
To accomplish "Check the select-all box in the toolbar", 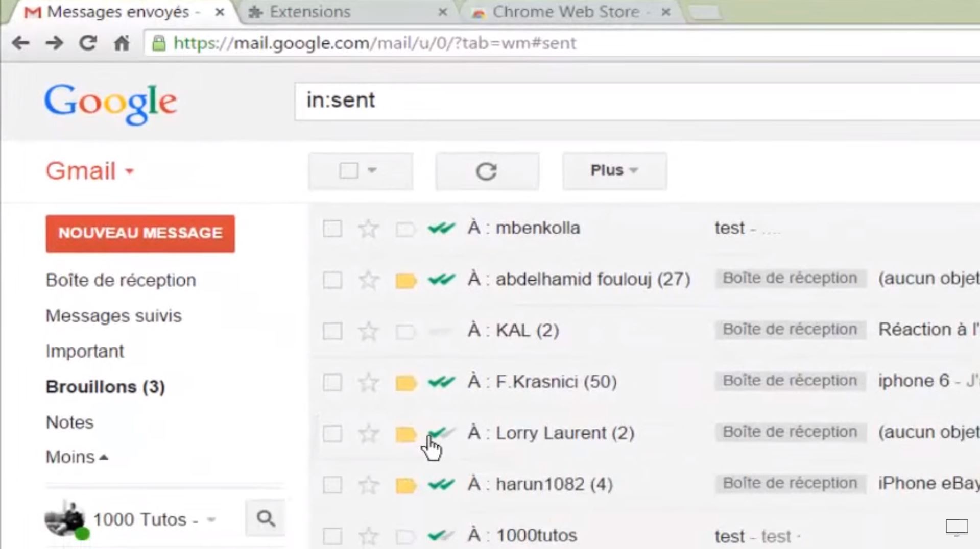I will (x=349, y=170).
